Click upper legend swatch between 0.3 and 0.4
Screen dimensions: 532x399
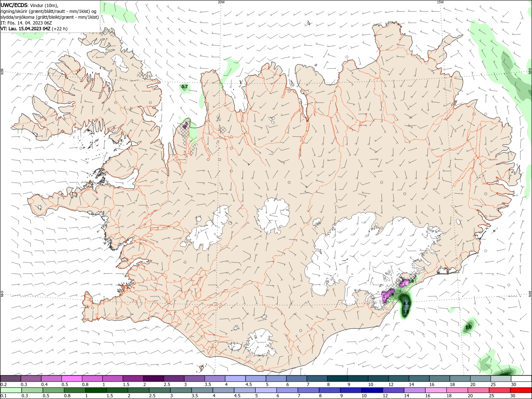(31, 379)
